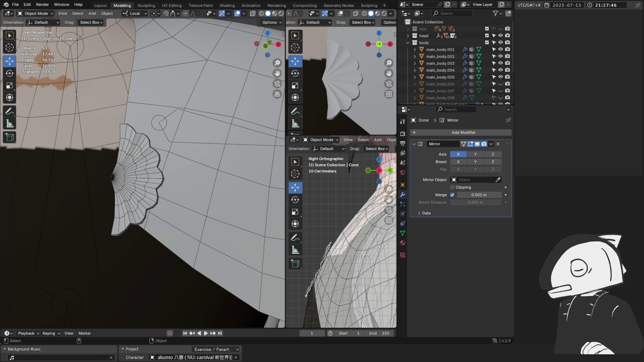Activate Rotate tool in main viewport toolbar

(9, 73)
